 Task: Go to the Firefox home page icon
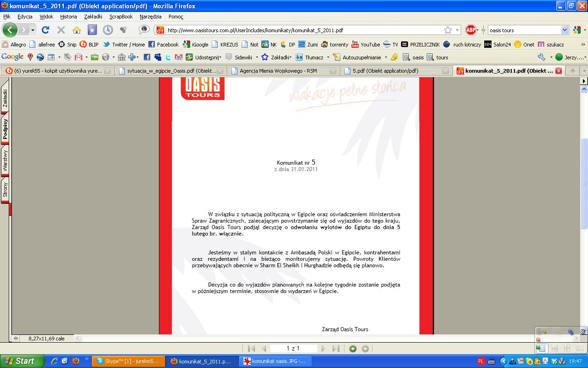[x=76, y=30]
